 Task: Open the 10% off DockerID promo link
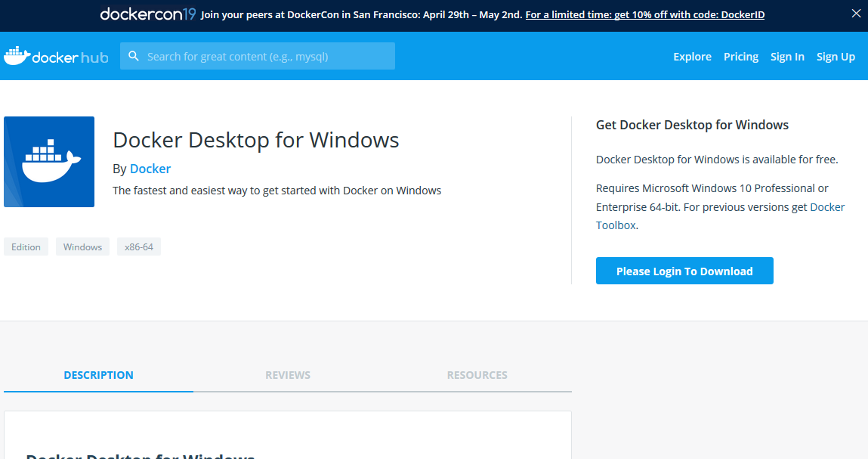(645, 14)
